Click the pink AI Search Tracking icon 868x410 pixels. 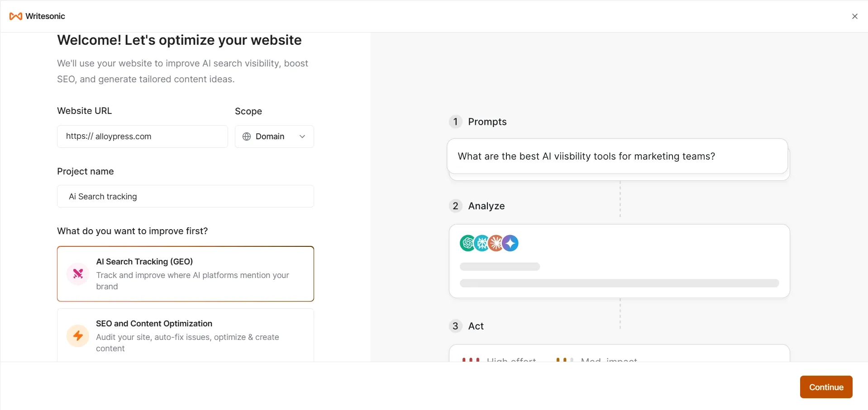tap(78, 274)
